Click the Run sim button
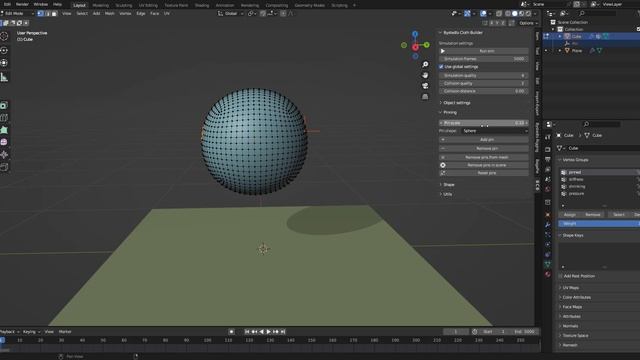This screenshot has width=640, height=360. click(x=484, y=51)
